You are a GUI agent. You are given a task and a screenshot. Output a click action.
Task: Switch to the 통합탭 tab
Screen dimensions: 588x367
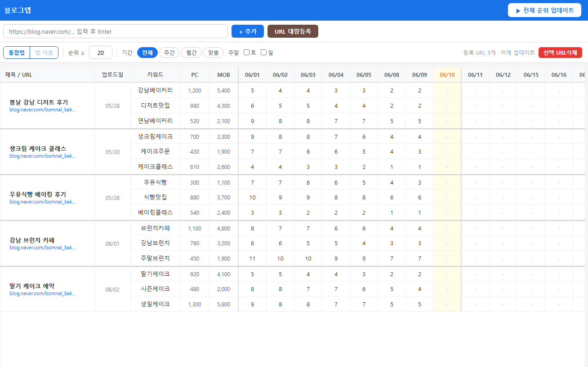click(x=17, y=53)
